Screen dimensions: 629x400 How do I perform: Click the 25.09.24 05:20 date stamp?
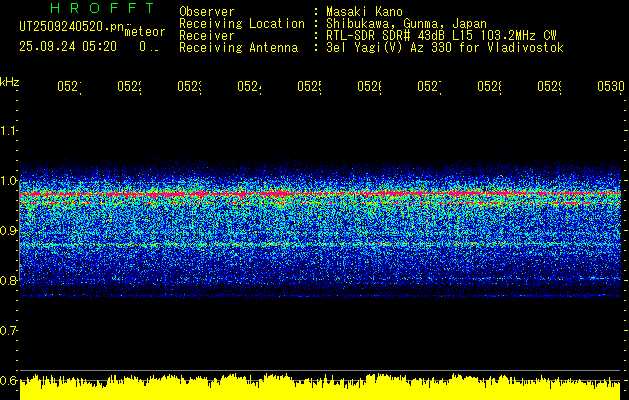tap(68, 47)
